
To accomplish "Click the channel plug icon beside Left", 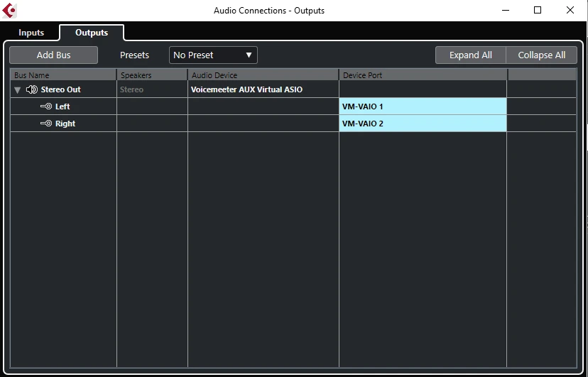I will (x=46, y=106).
